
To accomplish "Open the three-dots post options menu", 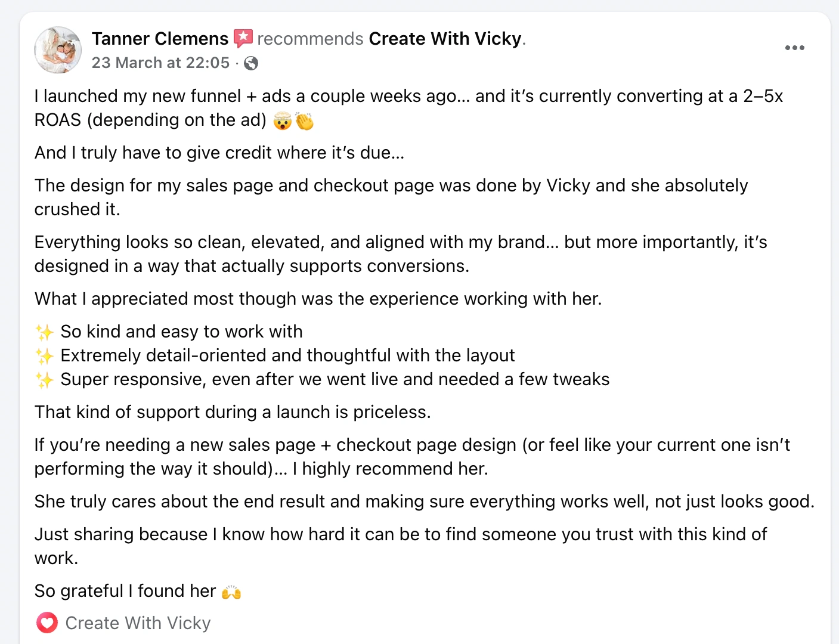I will (x=794, y=48).
